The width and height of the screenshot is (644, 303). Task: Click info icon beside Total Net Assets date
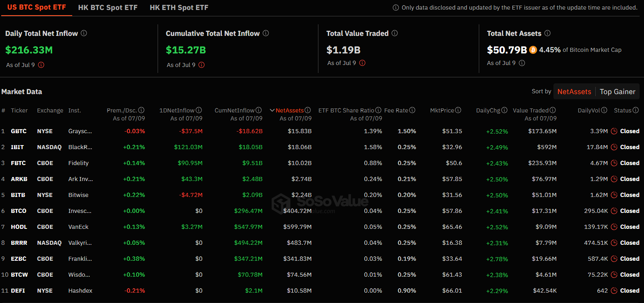[x=522, y=63]
